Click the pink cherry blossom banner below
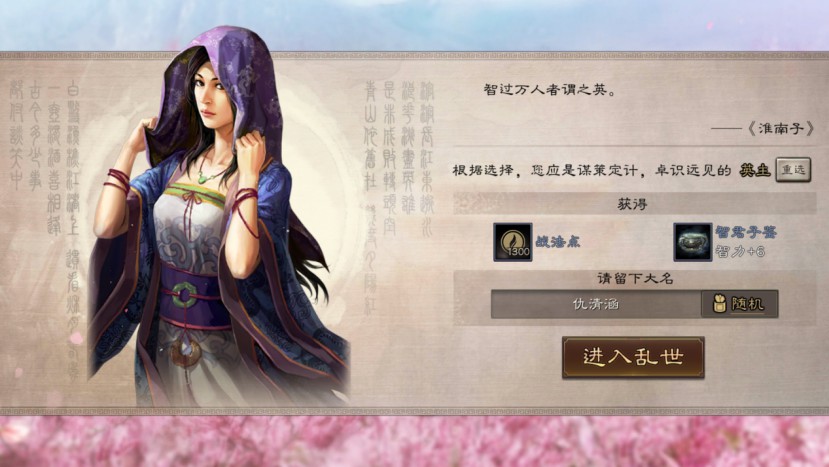This screenshot has height=467, width=829. point(414,441)
